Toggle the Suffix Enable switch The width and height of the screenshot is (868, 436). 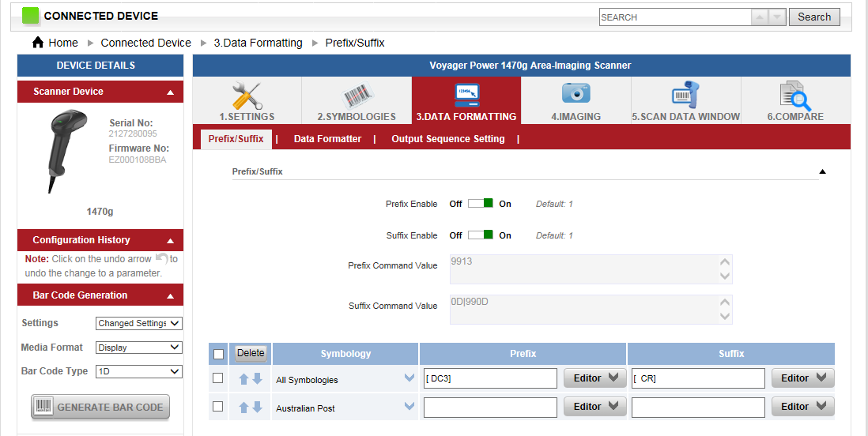(480, 235)
